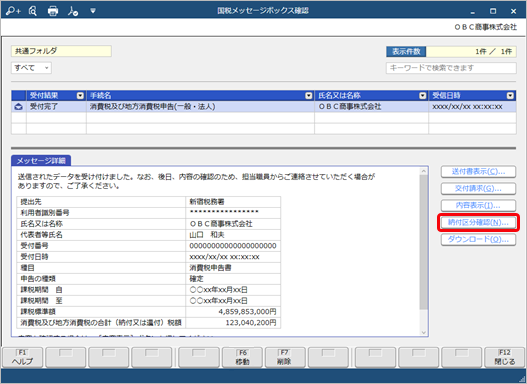Select the 受付完了 cell in message list
The height and width of the screenshot is (384, 527).
(x=56, y=107)
